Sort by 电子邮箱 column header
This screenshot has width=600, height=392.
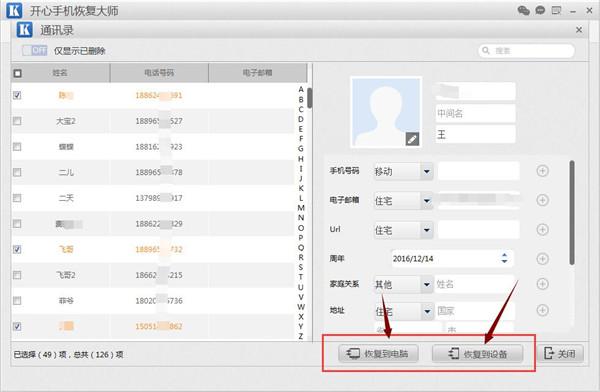click(258, 73)
